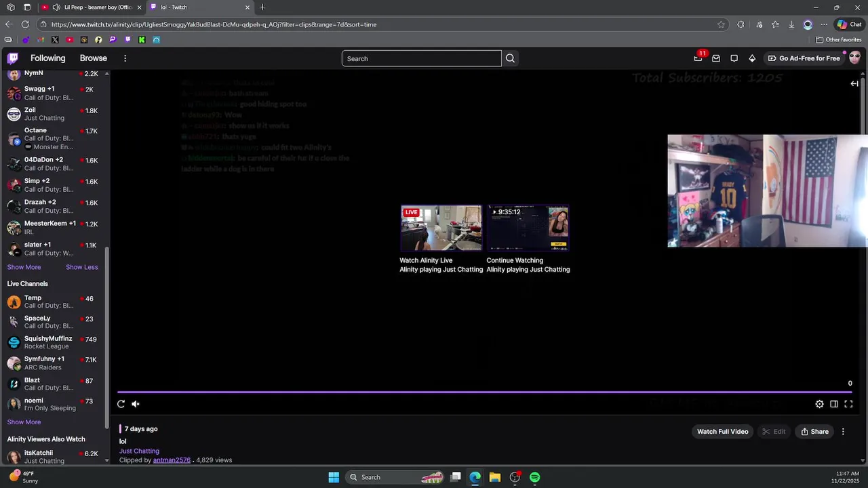Click Show More under followed channels
Image resolution: width=868 pixels, height=488 pixels.
tap(24, 267)
